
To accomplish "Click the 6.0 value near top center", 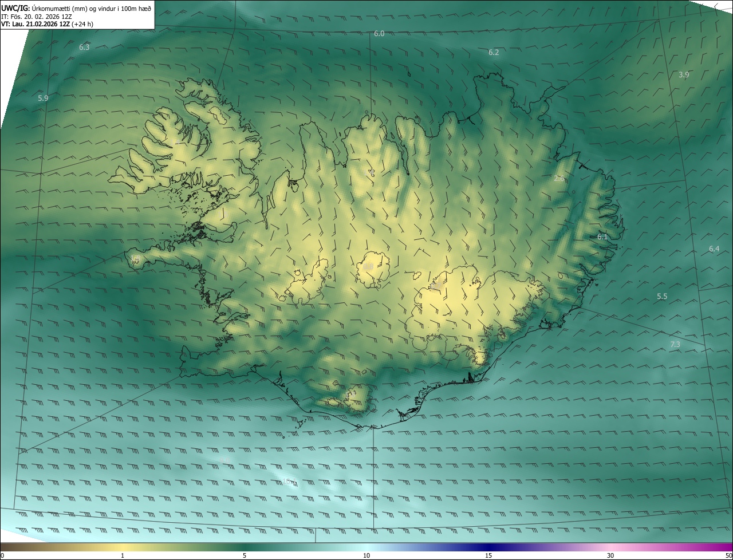I will (x=379, y=33).
